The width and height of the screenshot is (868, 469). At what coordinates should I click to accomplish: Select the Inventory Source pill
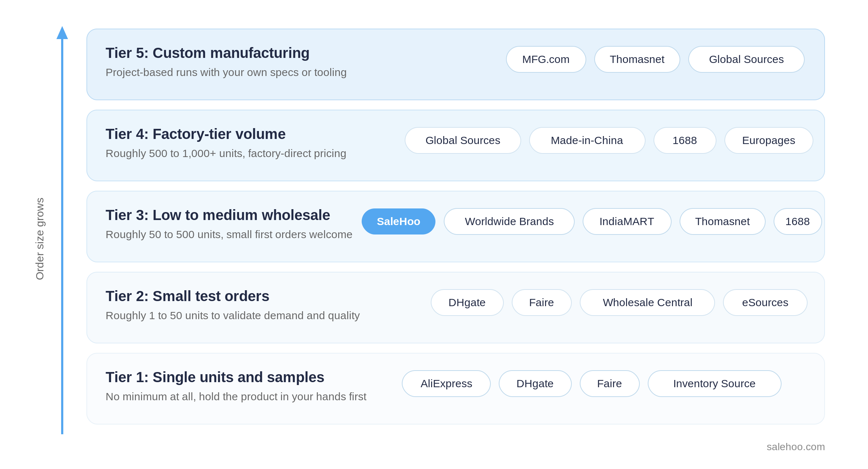pyautogui.click(x=714, y=384)
